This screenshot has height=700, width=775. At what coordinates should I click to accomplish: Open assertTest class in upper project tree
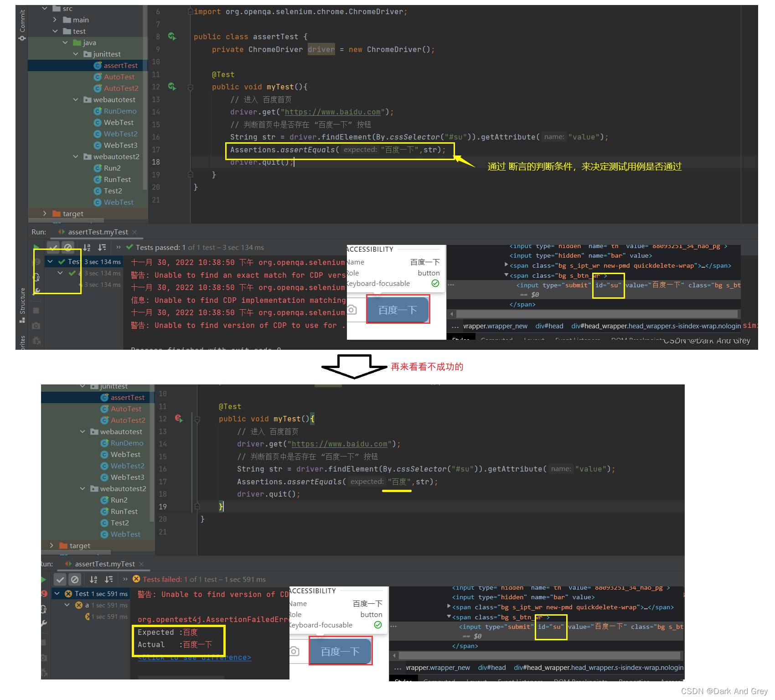[x=120, y=66]
